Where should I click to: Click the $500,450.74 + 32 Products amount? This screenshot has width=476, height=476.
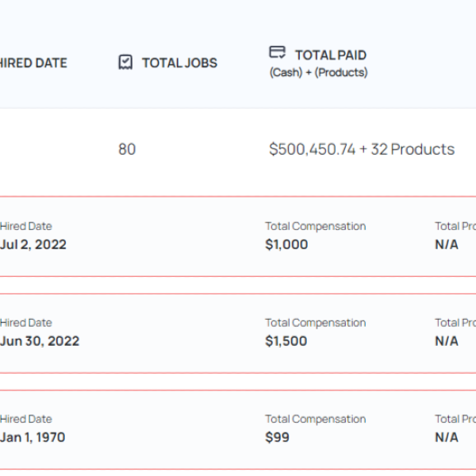[x=362, y=149]
